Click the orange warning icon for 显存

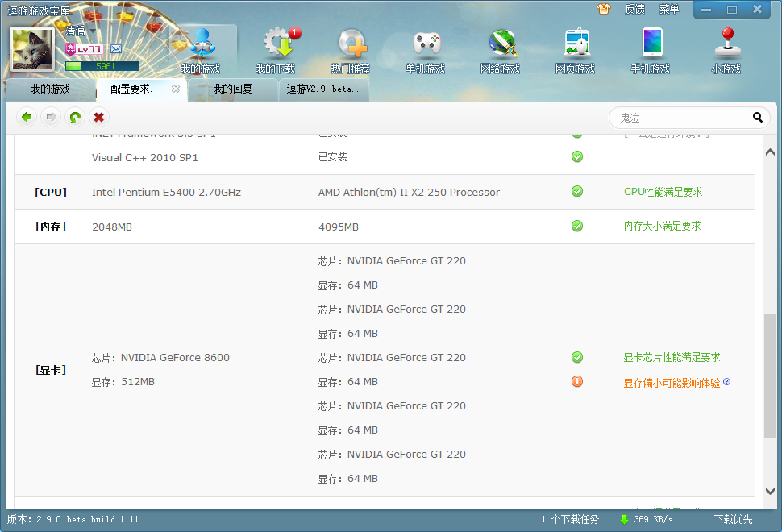click(577, 381)
